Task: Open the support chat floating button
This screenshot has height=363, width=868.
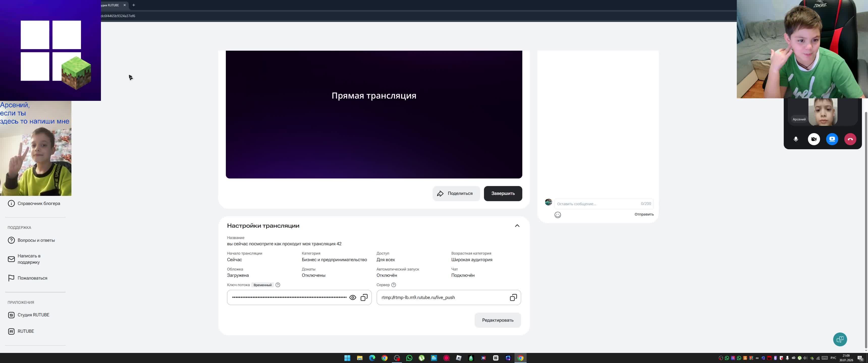Action: pyautogui.click(x=840, y=339)
